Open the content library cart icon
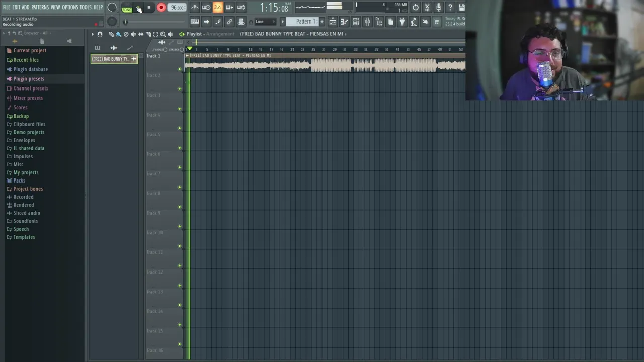This screenshot has width=644, height=362. pos(437,22)
